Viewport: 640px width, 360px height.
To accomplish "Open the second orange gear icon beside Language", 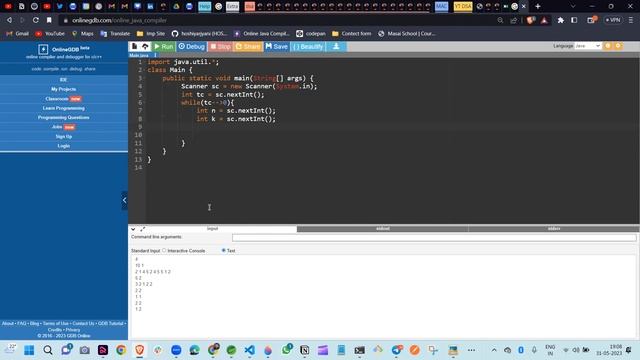I will 618,46.
